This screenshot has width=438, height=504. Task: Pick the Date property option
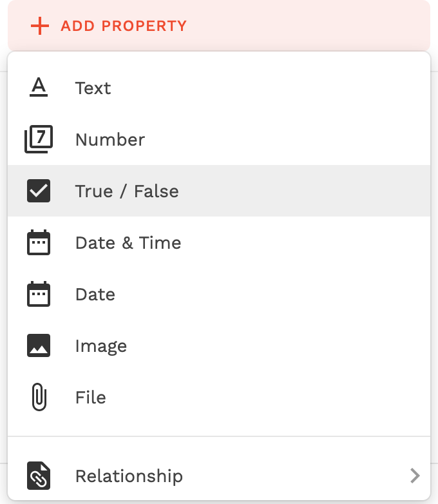click(219, 294)
